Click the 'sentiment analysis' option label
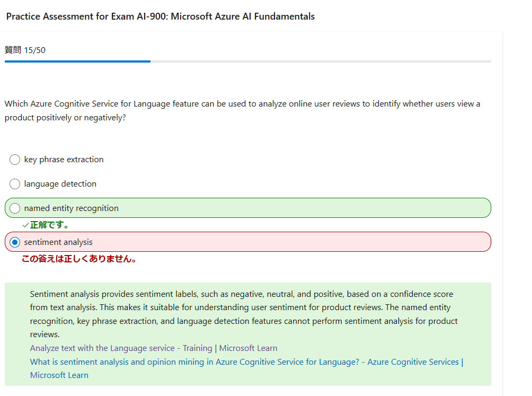The height and width of the screenshot is (396, 532). click(58, 242)
